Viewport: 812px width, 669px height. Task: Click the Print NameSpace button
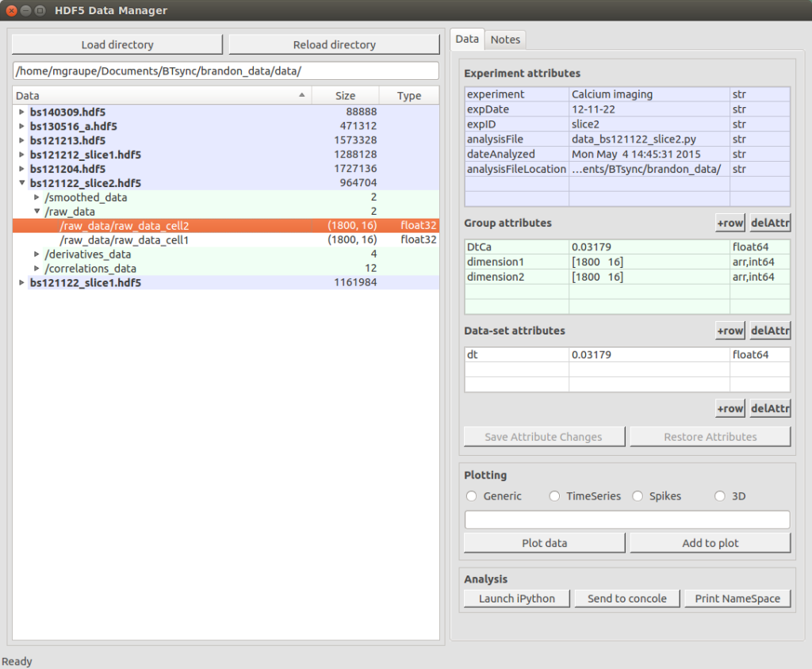pyautogui.click(x=737, y=598)
